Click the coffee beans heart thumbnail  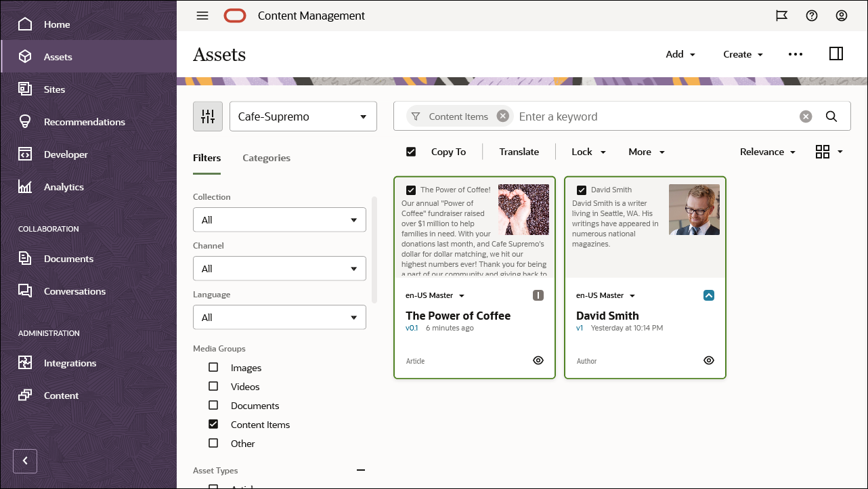pyautogui.click(x=523, y=210)
